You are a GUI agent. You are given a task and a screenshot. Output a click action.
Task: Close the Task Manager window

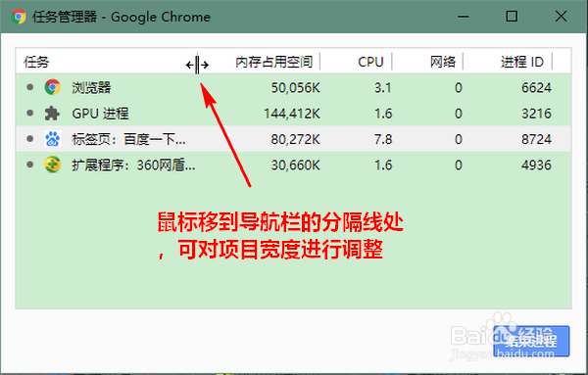tap(561, 17)
